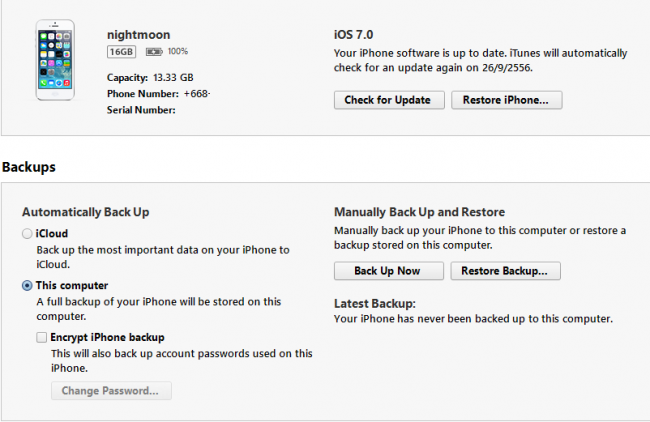
Task: Click the iOS 7.0 version heading
Action: (x=353, y=34)
